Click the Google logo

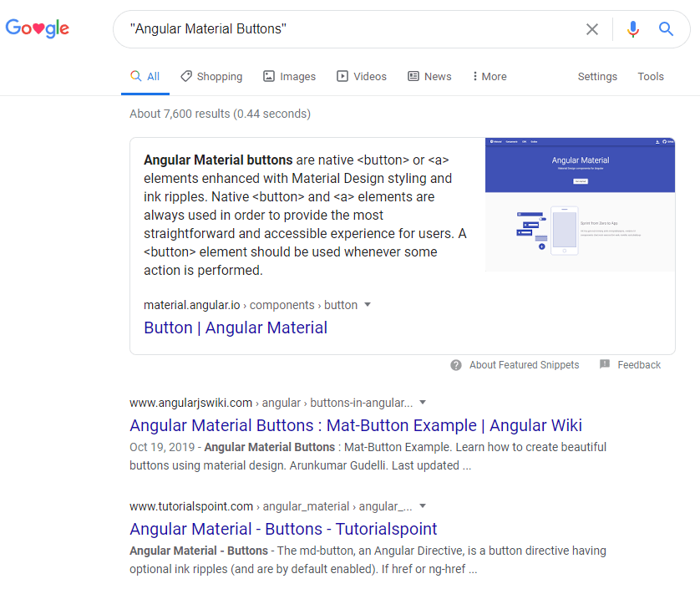point(38,29)
